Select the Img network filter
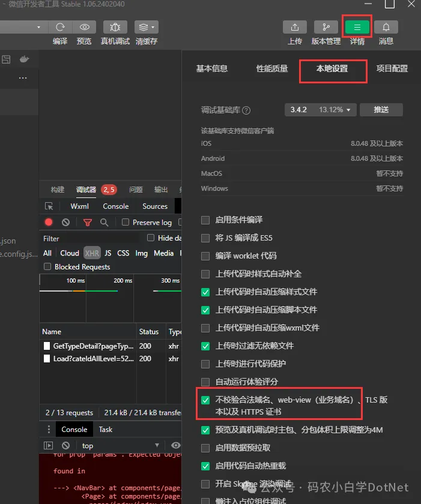This screenshot has height=504, width=421. tap(142, 253)
